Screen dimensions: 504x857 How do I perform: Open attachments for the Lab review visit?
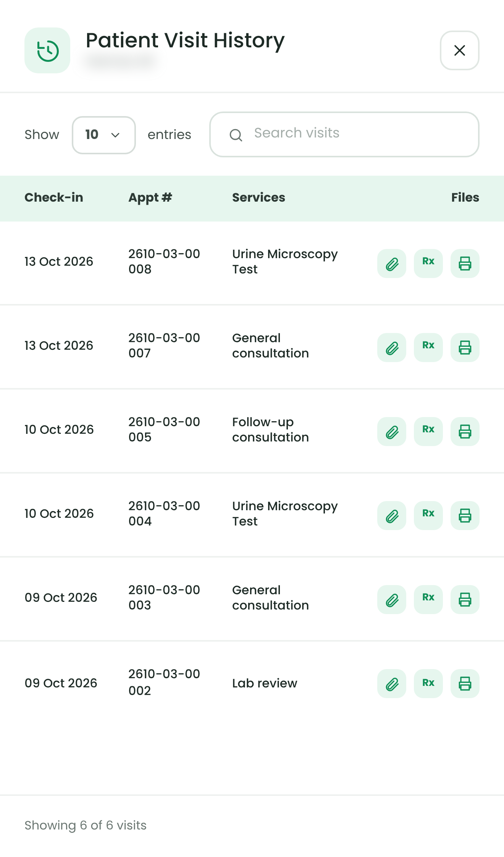392,684
